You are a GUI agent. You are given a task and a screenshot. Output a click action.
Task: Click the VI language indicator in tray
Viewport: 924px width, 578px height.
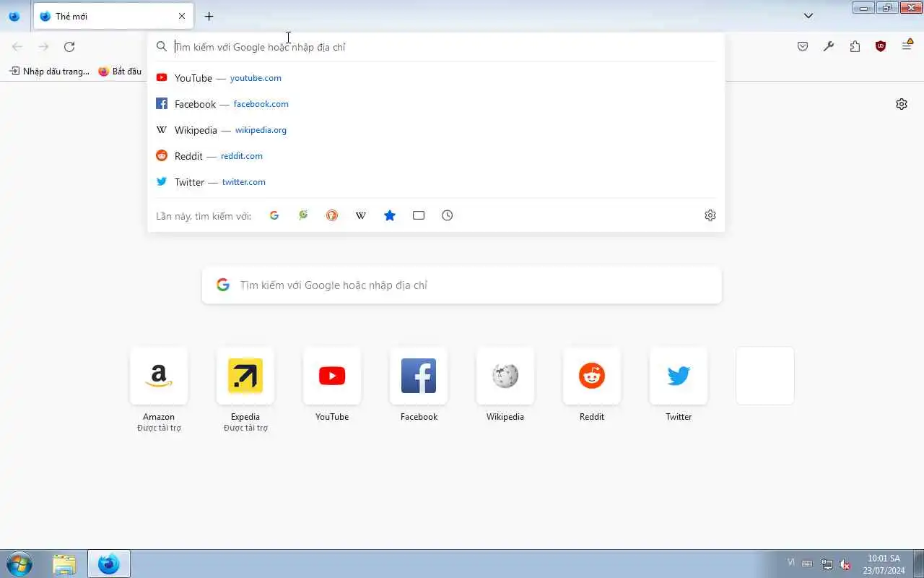(x=791, y=562)
